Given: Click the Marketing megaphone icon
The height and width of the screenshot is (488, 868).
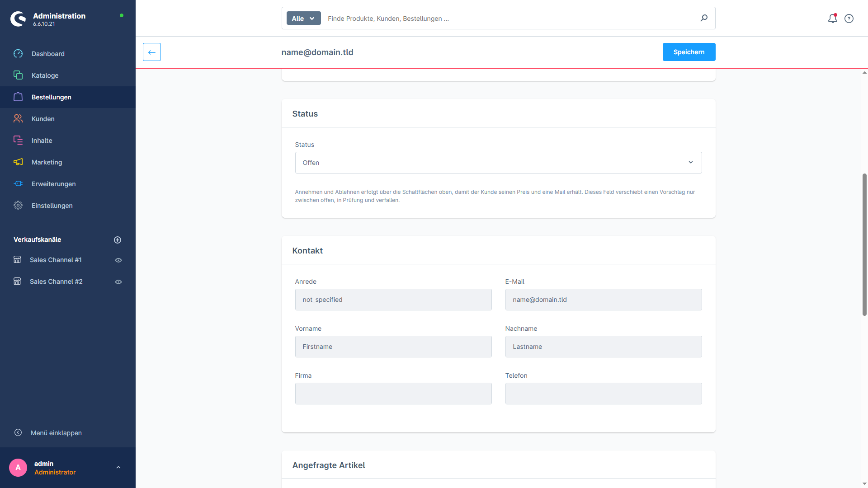Looking at the screenshot, I should coord(18,162).
